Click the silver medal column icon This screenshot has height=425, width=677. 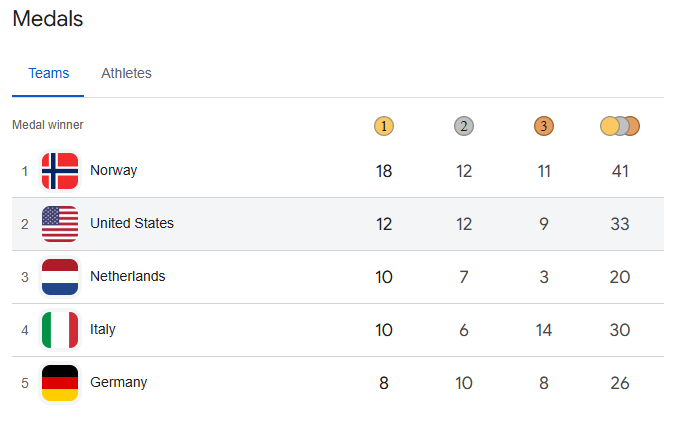point(463,126)
